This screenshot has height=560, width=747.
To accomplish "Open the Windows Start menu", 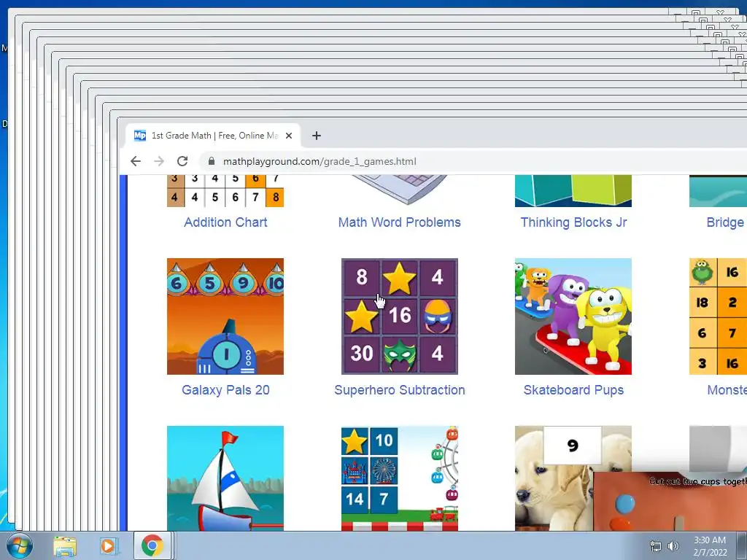I will 20,545.
